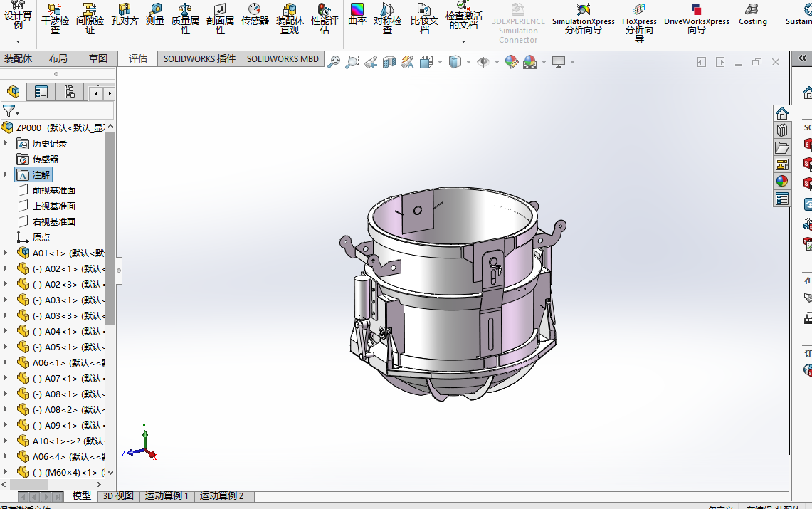Collapse the task pane with double chevron

(802, 58)
